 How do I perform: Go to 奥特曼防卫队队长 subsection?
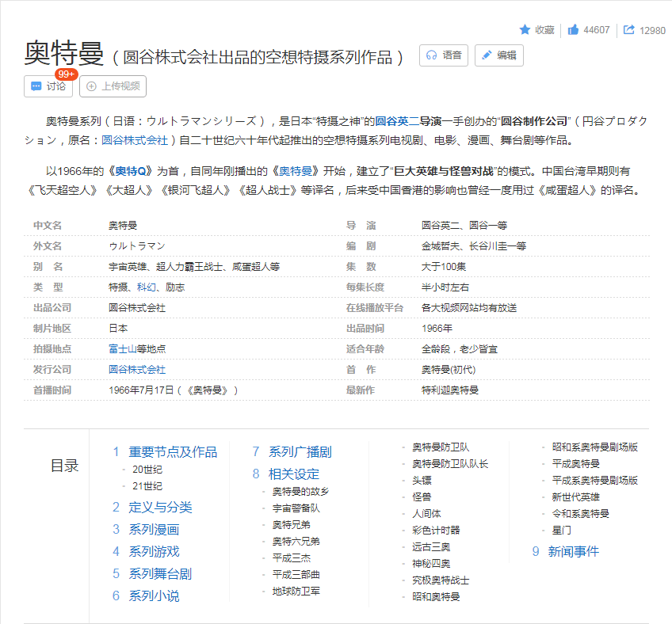450,464
